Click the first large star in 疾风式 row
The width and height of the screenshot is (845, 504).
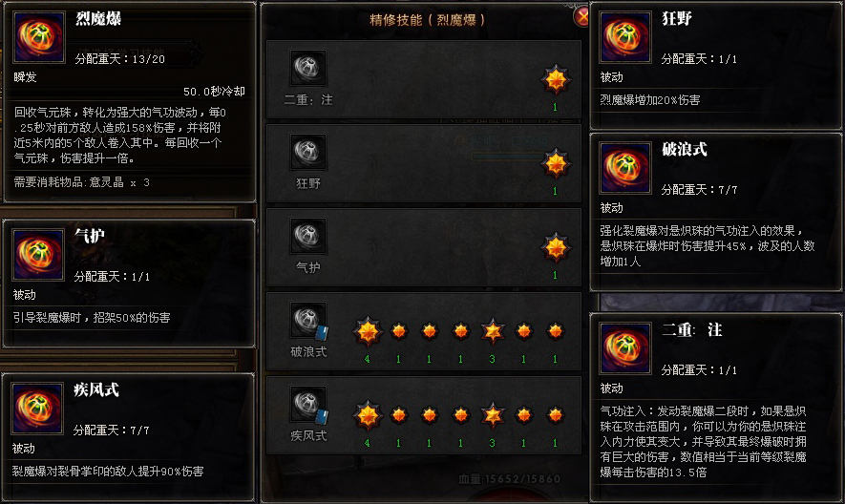click(x=368, y=415)
